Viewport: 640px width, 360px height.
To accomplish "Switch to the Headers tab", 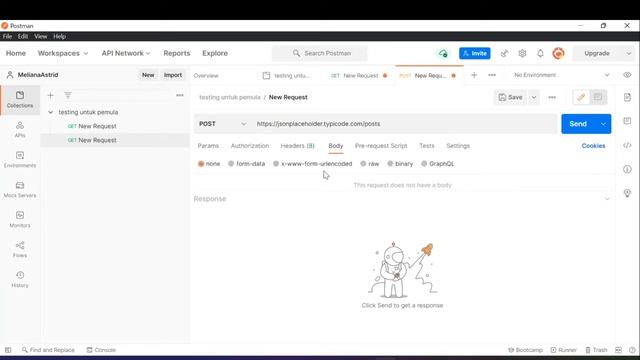I will [298, 146].
